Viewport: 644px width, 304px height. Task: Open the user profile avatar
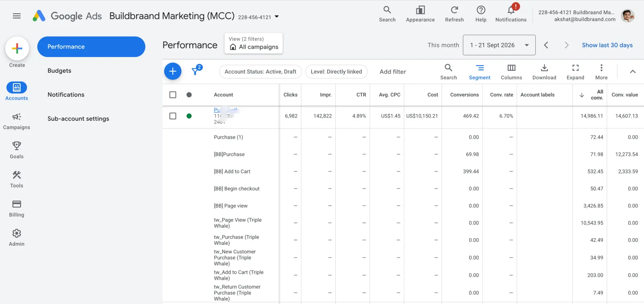(627, 16)
